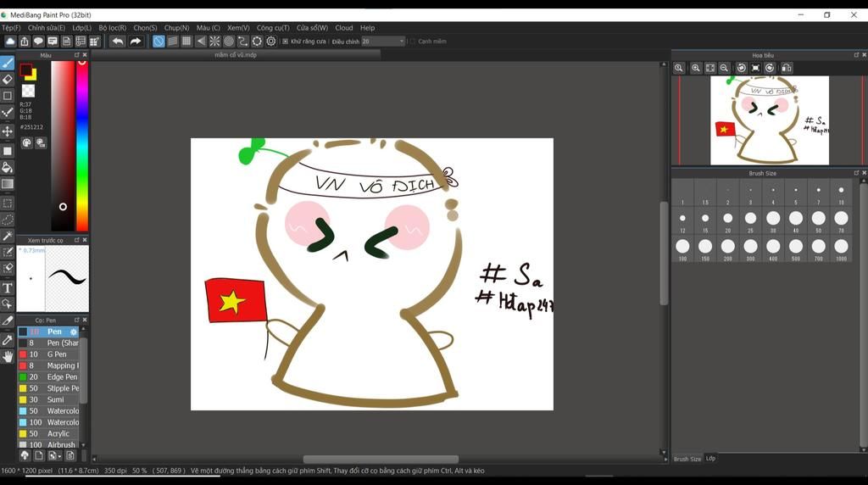
Task: Activate the rectangular Select tool
Action: click(x=7, y=203)
